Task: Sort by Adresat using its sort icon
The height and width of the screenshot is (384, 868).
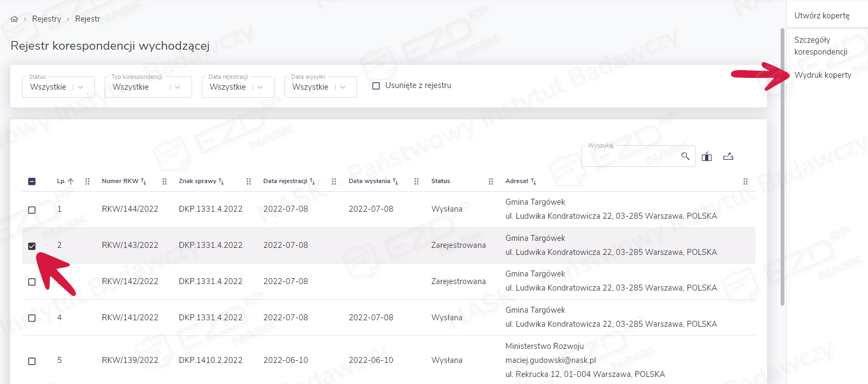Action: pyautogui.click(x=534, y=181)
